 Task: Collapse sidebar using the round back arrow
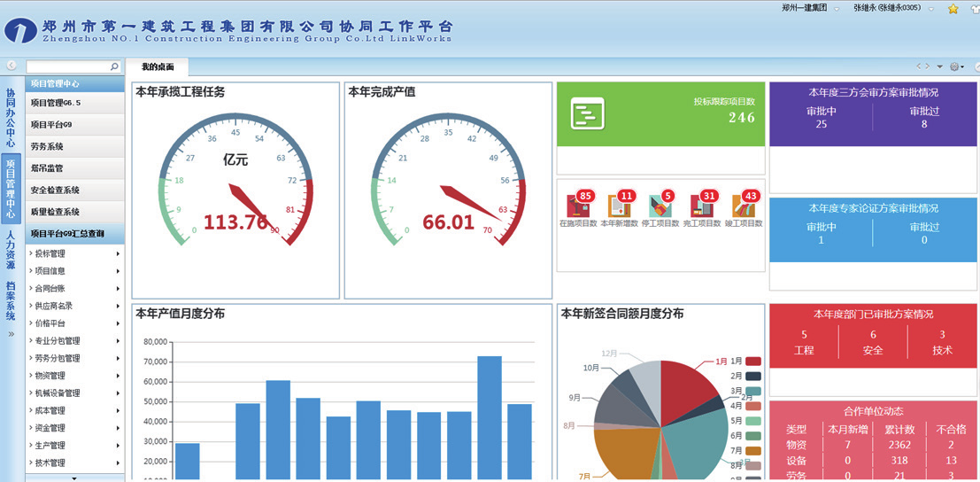(x=12, y=66)
